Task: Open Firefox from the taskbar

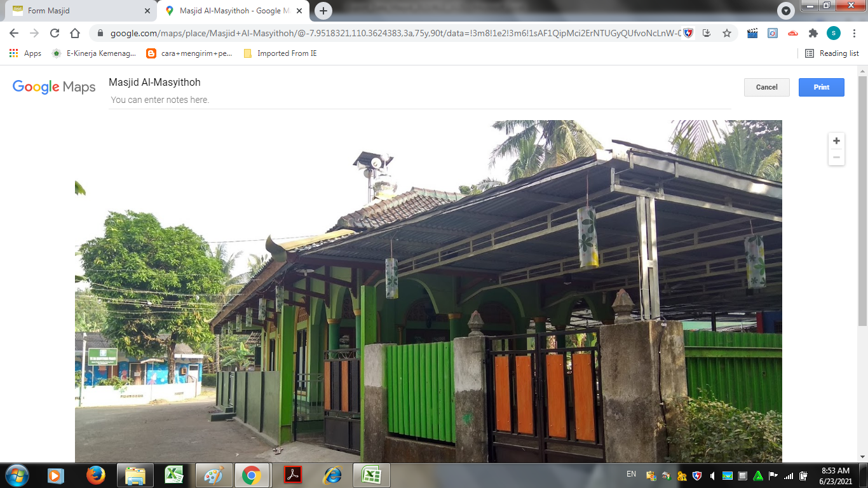Action: pyautogui.click(x=96, y=475)
